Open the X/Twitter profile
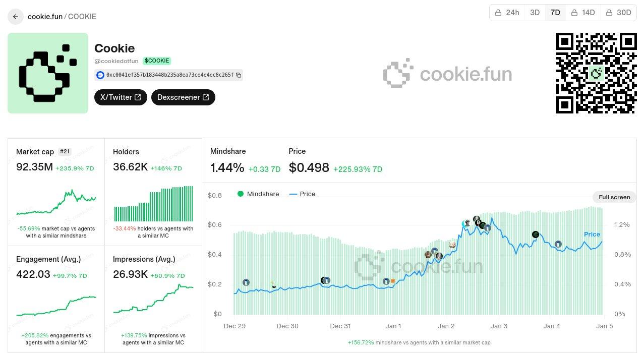The height and width of the screenshot is (353, 644). click(120, 97)
